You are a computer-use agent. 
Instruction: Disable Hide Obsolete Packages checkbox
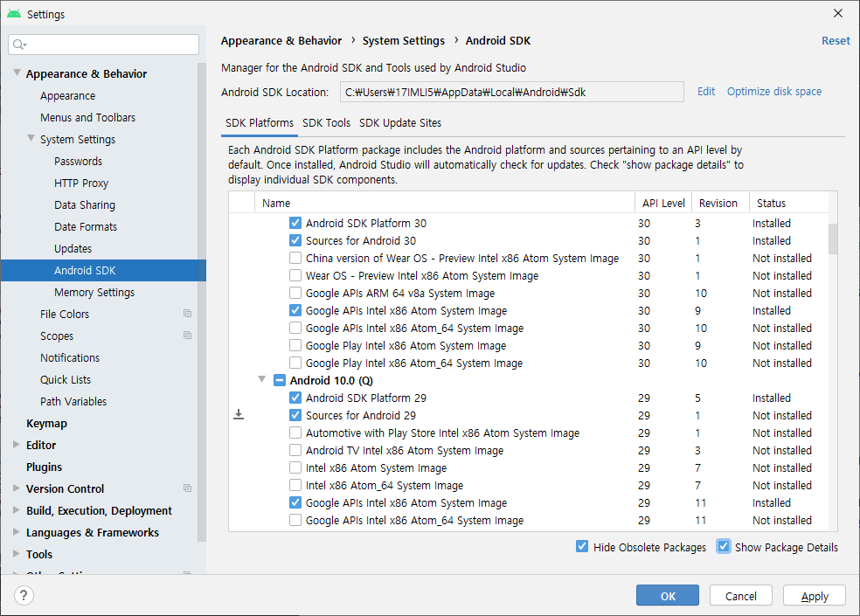pos(582,547)
